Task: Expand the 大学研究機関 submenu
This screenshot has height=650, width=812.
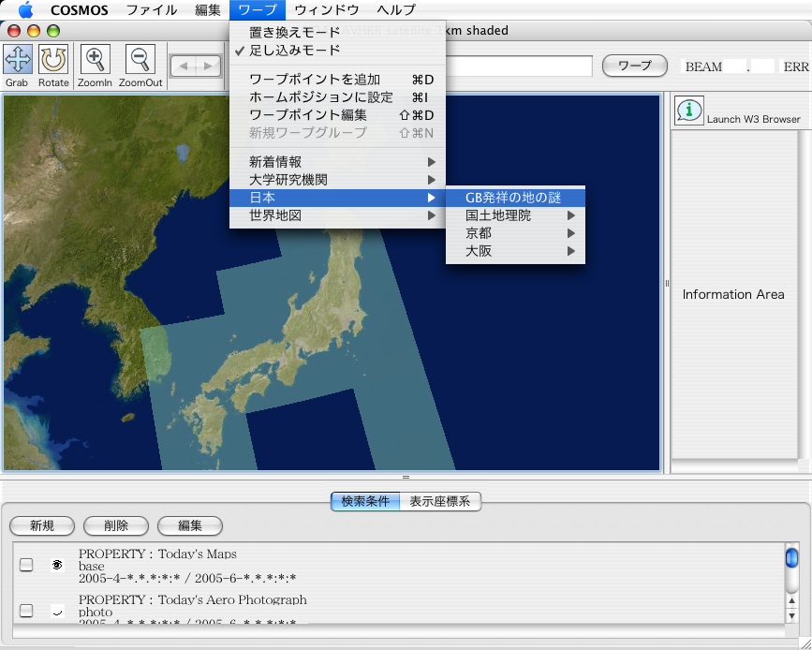Action: coord(337,180)
